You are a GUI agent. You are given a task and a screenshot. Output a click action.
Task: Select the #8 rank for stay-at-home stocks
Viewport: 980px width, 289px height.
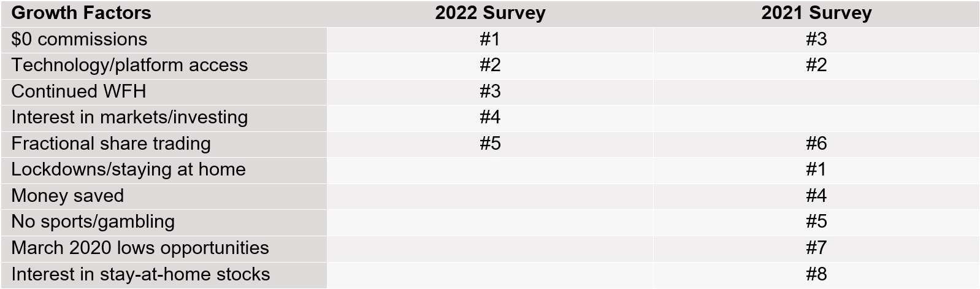(x=816, y=274)
